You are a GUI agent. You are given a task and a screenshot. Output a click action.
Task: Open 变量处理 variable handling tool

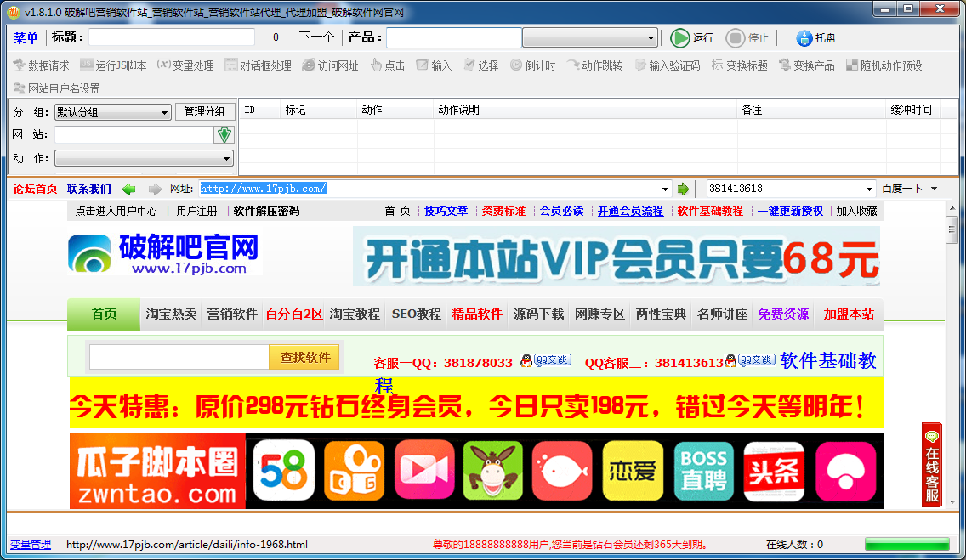click(x=185, y=65)
